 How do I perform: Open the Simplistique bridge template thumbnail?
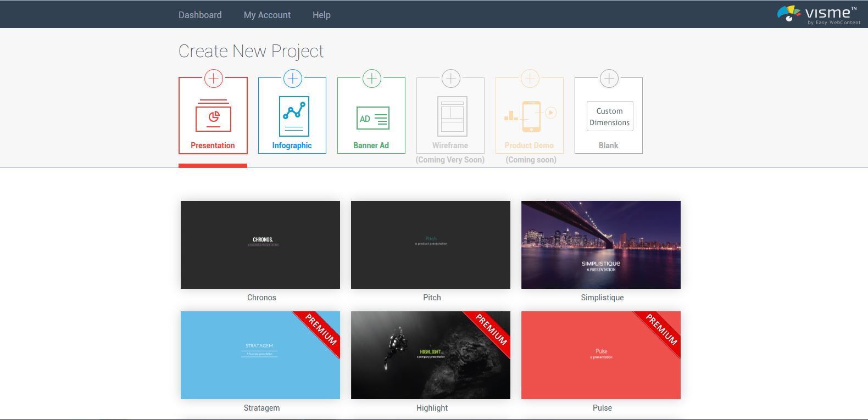click(601, 245)
